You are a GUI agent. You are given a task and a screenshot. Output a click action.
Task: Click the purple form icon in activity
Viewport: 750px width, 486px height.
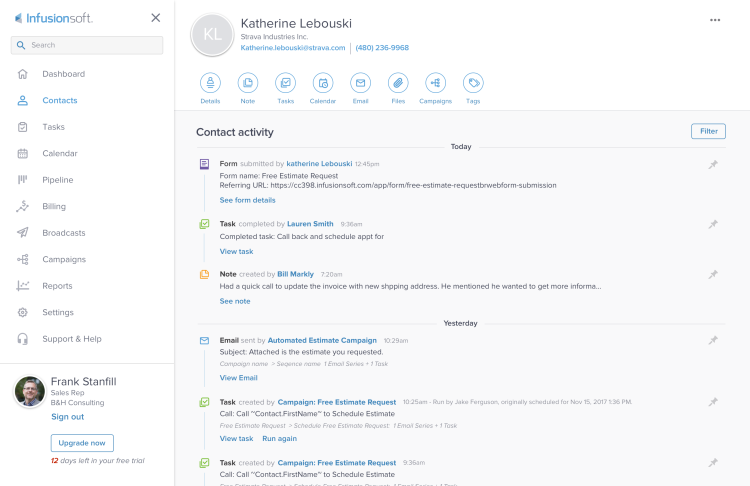204,164
